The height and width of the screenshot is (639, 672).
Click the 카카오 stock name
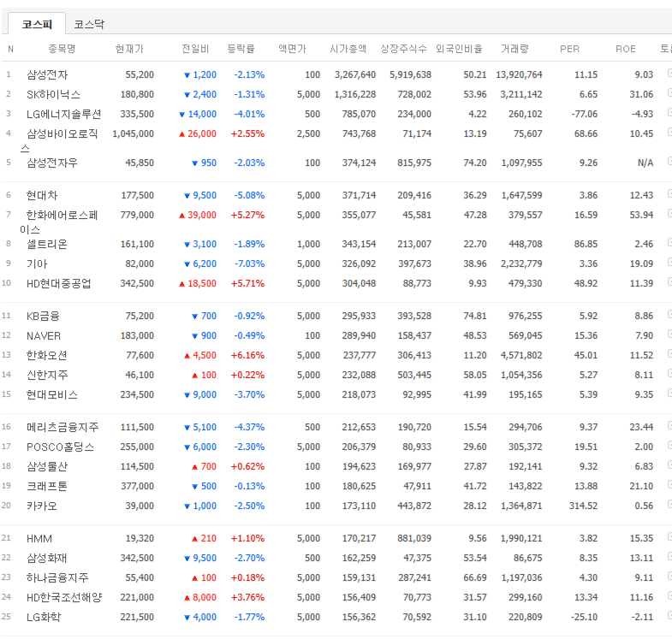pyautogui.click(x=42, y=506)
